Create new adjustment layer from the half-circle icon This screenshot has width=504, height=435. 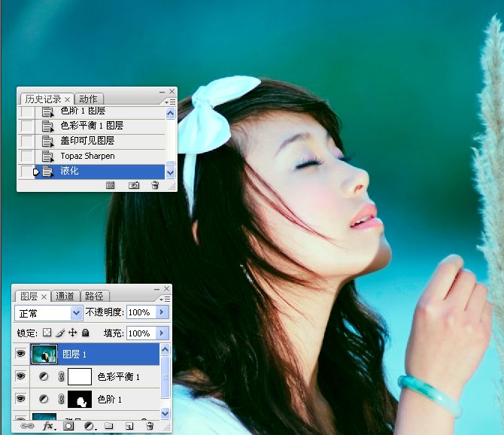coord(89,427)
